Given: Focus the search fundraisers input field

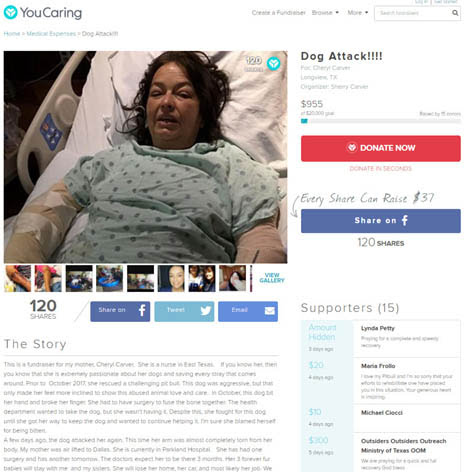Looking at the screenshot, I should (413, 13).
